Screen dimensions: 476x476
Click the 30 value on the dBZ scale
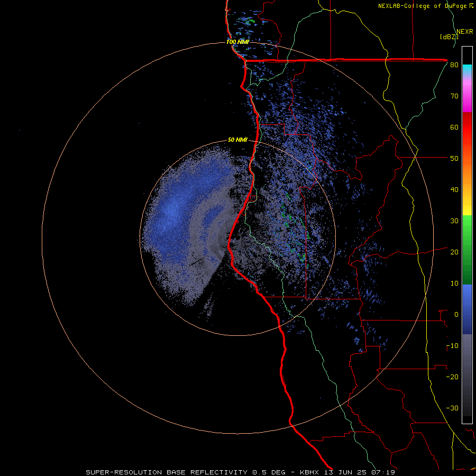(454, 221)
